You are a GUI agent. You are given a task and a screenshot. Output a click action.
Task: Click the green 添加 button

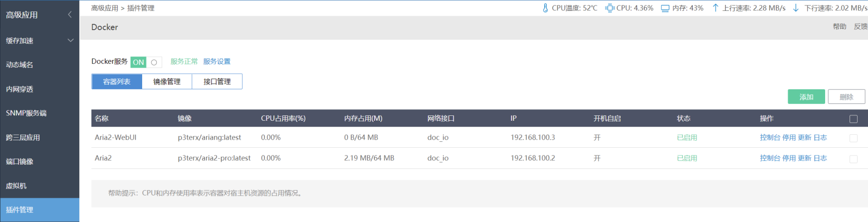(x=806, y=97)
